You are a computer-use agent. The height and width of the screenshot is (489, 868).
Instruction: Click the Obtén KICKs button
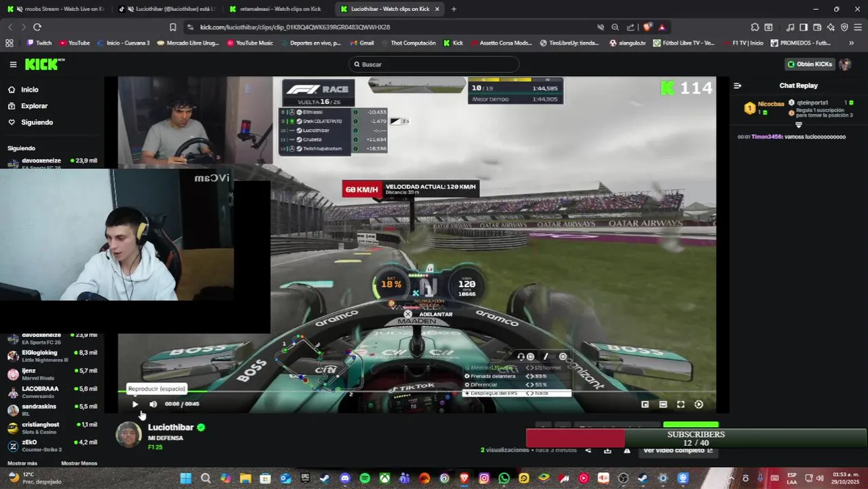pyautogui.click(x=810, y=64)
